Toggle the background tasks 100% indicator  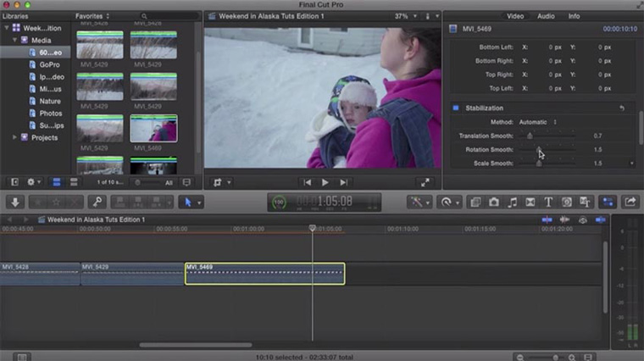pos(279,202)
